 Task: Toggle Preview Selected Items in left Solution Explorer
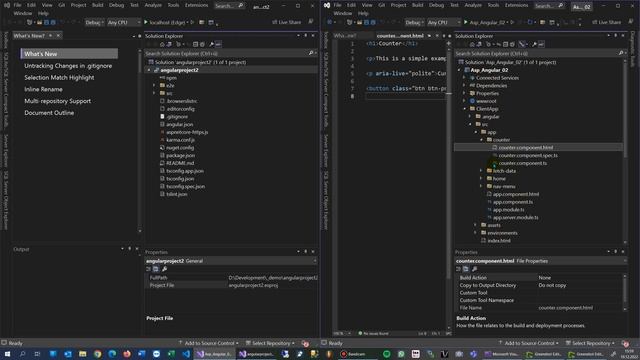[x=218, y=44]
